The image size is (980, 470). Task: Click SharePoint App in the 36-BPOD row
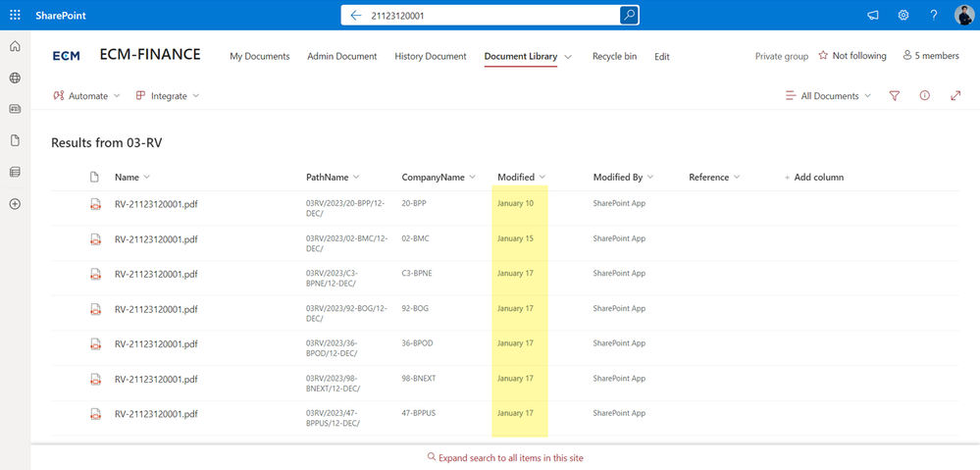point(619,343)
